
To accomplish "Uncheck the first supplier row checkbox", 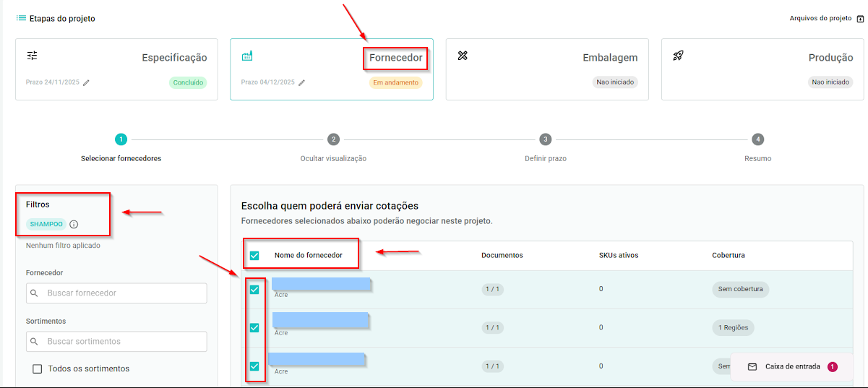I will pyautogui.click(x=254, y=290).
